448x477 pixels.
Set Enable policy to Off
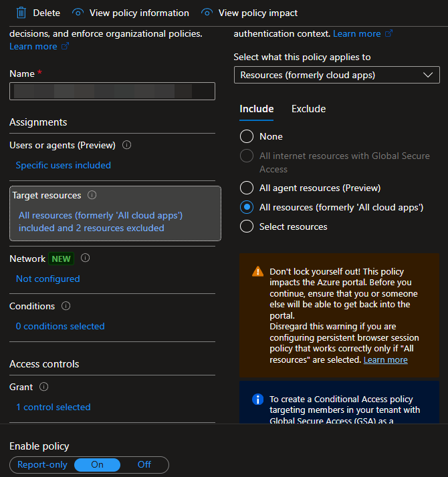click(144, 464)
